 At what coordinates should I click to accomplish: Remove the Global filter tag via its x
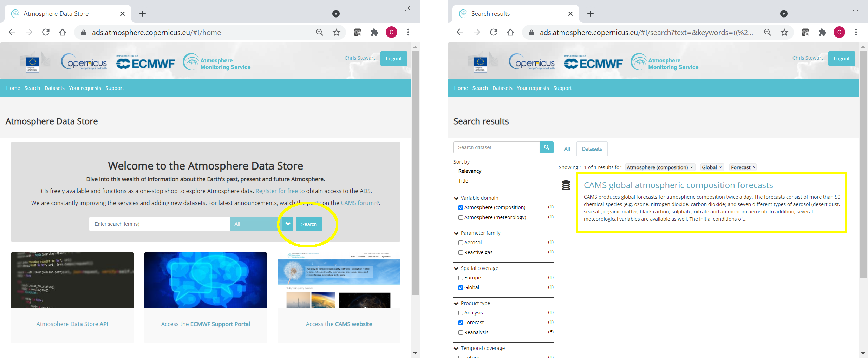tap(720, 167)
